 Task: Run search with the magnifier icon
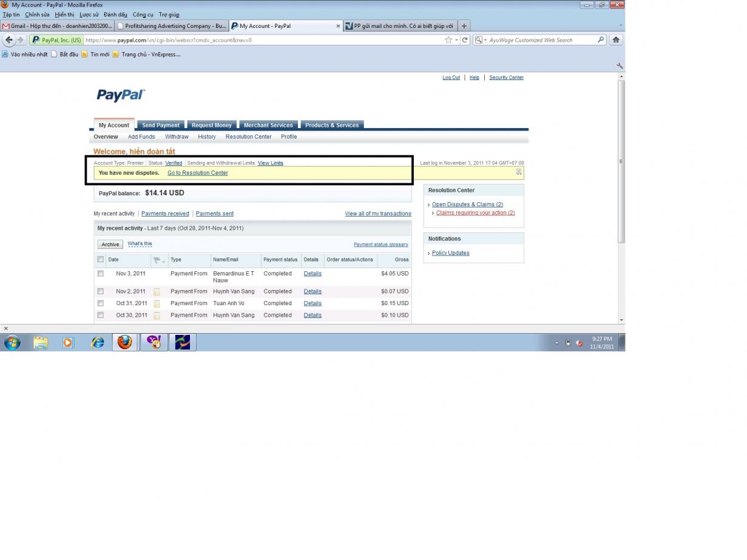601,40
